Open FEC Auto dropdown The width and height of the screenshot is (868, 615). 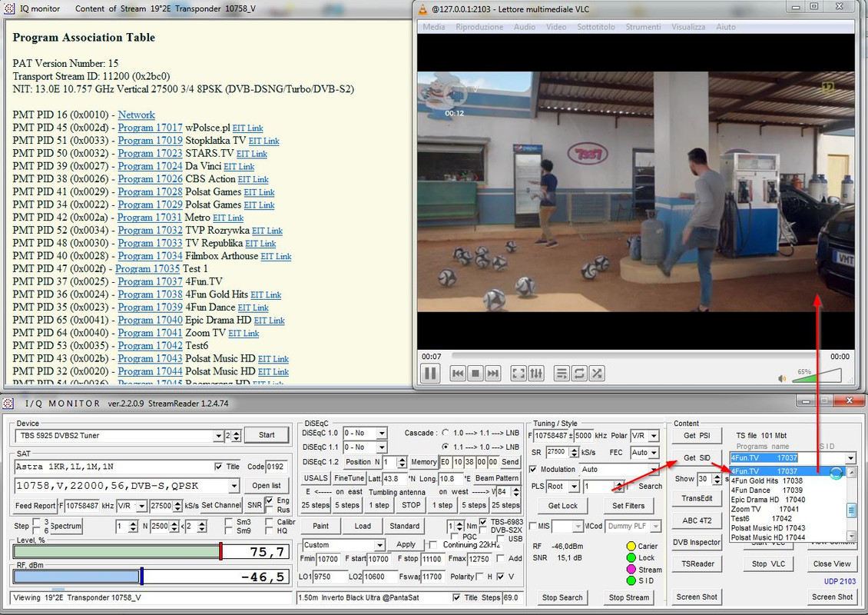654,453
